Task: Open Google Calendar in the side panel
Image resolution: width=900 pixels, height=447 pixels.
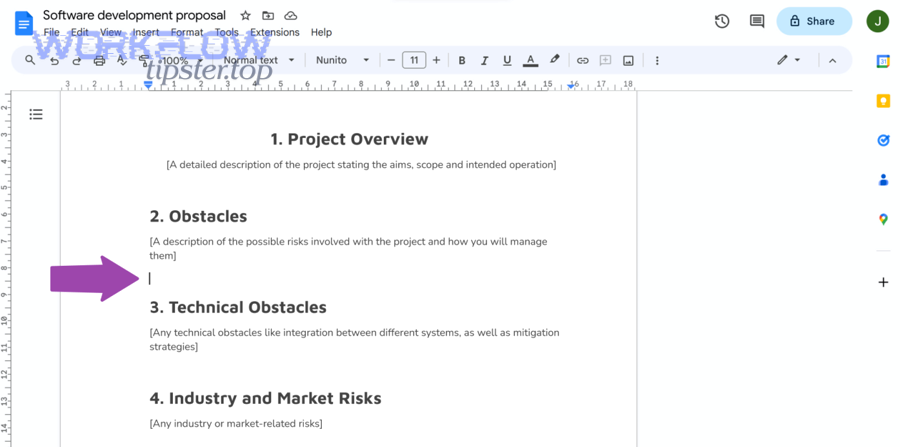Action: pos(883,62)
